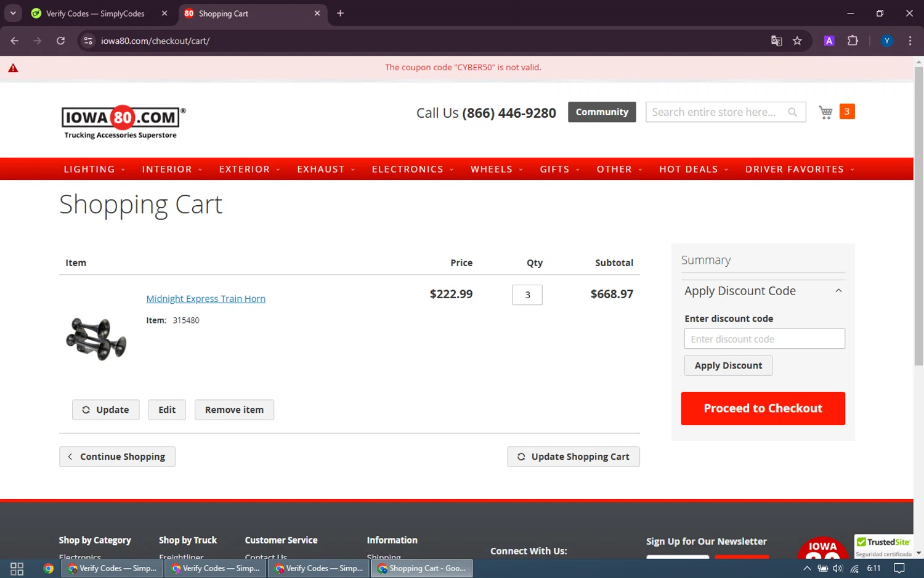Screen dimensions: 924x578
Task: Click the subtotal $668.97
Action: (612, 294)
